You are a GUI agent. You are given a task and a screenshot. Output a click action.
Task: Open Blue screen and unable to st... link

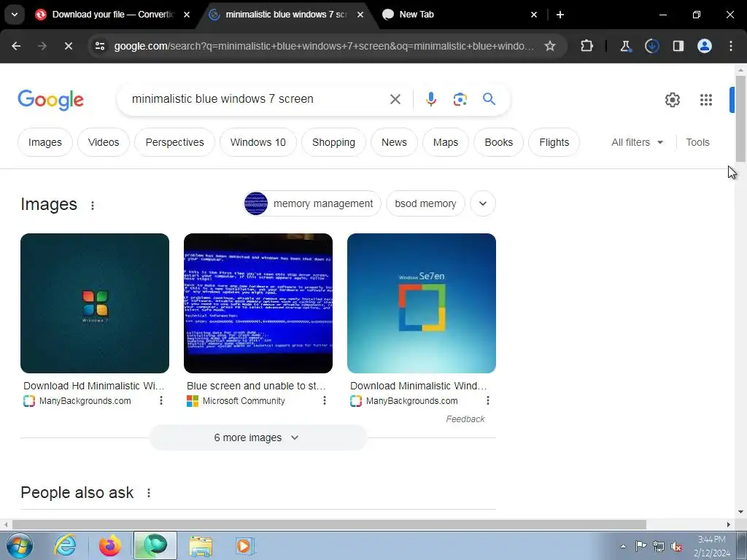(x=256, y=386)
